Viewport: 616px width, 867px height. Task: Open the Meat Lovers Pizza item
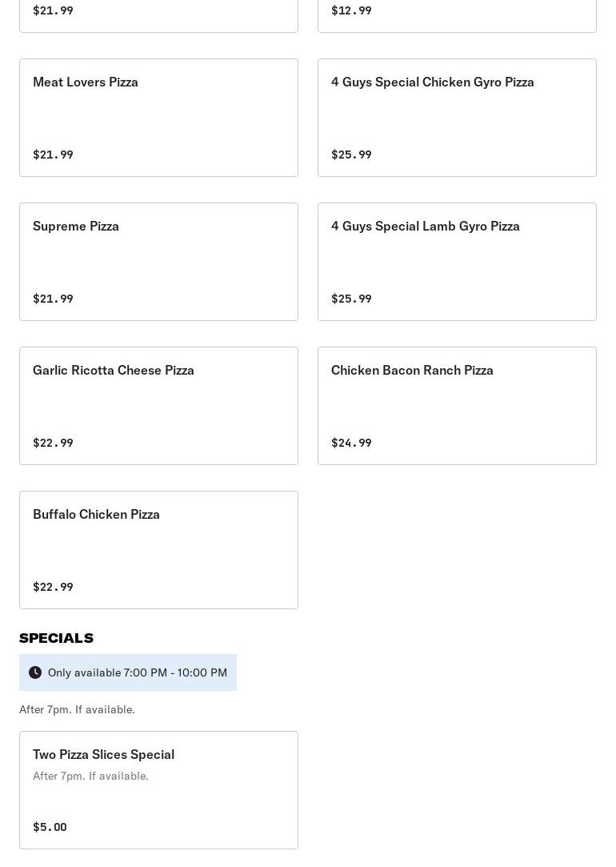point(158,117)
